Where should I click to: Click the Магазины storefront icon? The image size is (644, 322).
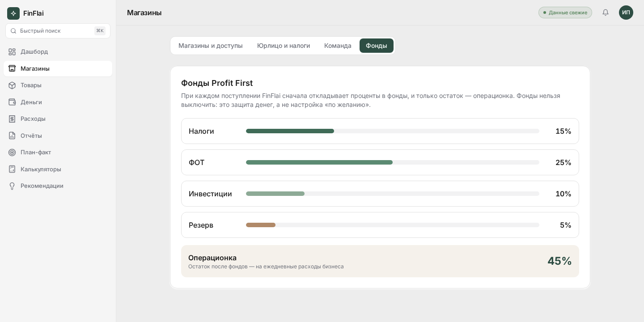tap(12, 68)
